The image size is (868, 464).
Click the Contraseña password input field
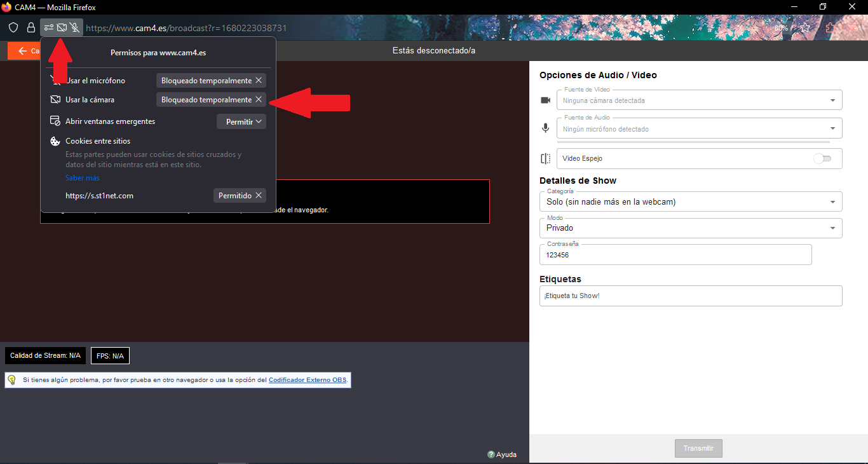[x=675, y=255]
